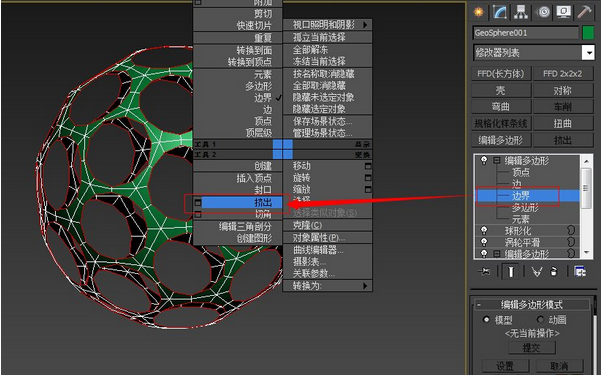This screenshot has width=601, height=375.
Task: Select 多边形 sub-object in modifier stack
Action: pos(525,208)
